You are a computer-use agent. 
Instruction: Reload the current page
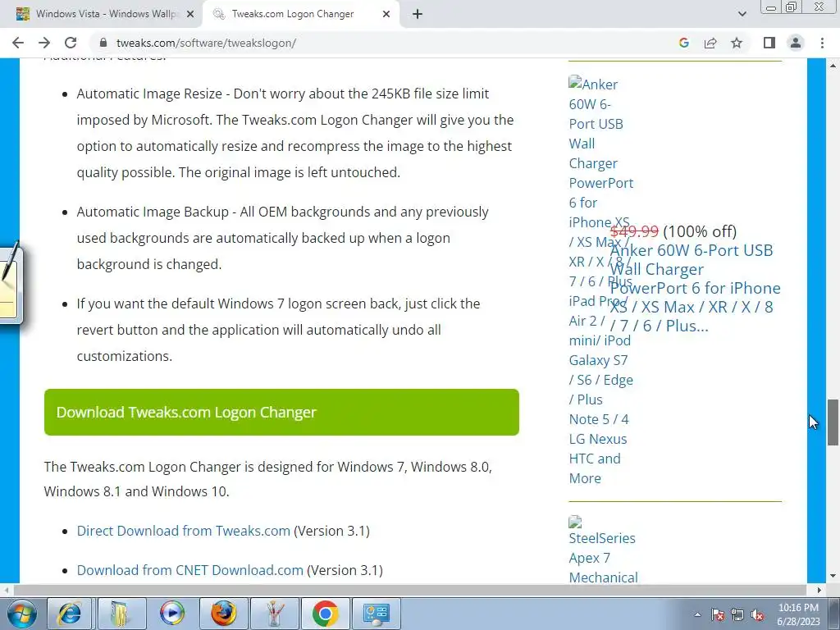(x=71, y=43)
